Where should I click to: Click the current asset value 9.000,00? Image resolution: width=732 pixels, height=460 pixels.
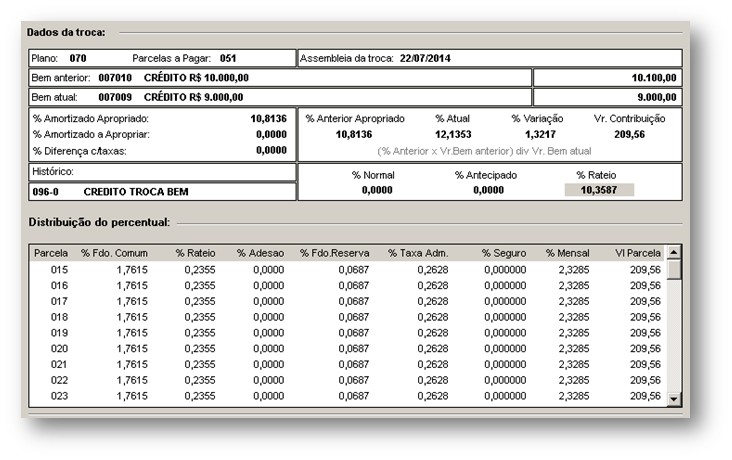pyautogui.click(x=656, y=97)
